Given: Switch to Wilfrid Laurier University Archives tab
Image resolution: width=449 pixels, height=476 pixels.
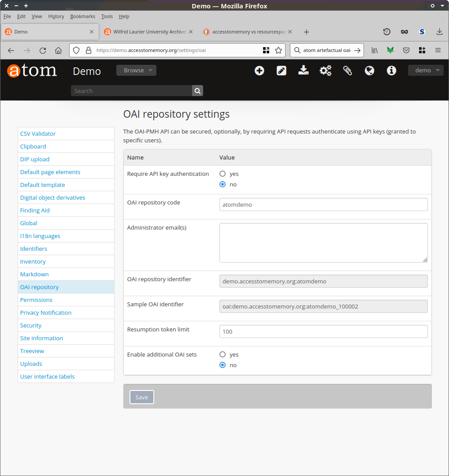Looking at the screenshot, I should coord(147,32).
